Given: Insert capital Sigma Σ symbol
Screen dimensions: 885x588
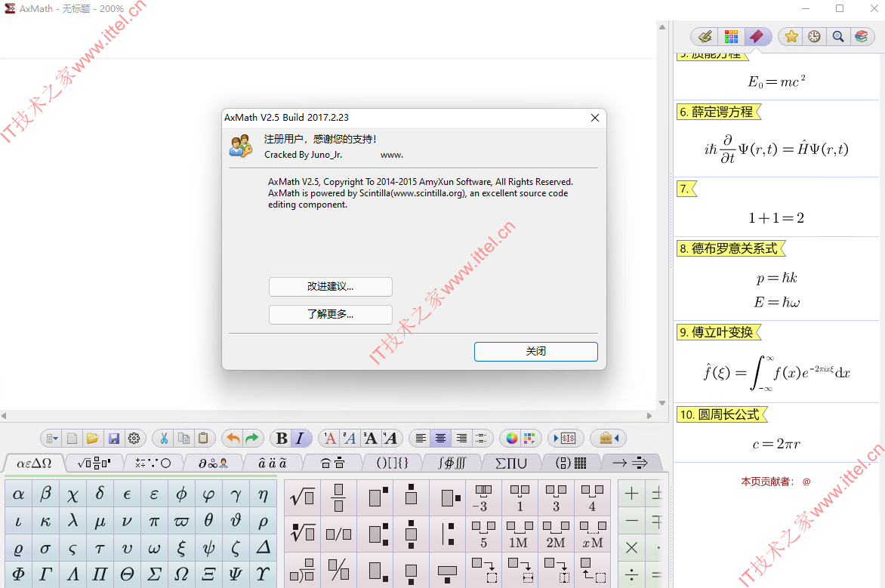Looking at the screenshot, I should 154,574.
